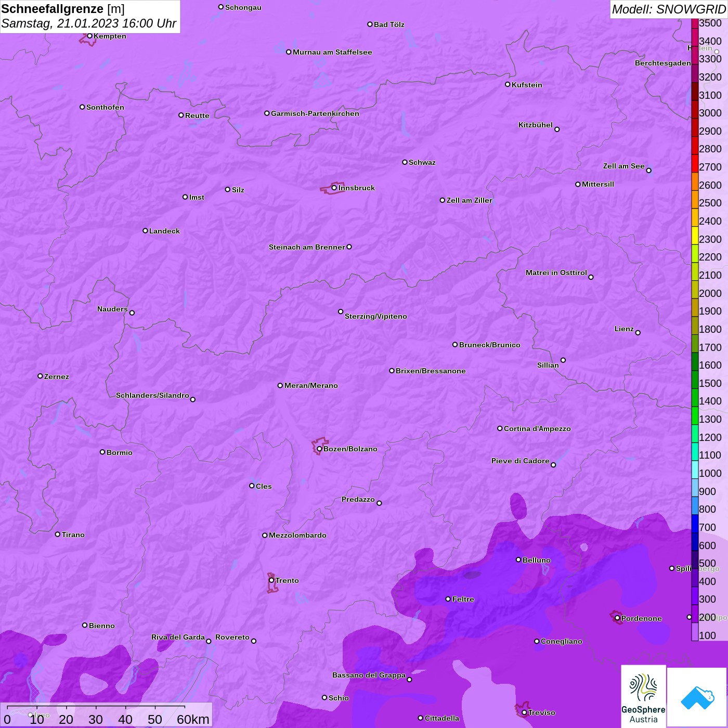Click the Treviso city marker
Image resolution: width=728 pixels, height=728 pixels.
coord(524,712)
